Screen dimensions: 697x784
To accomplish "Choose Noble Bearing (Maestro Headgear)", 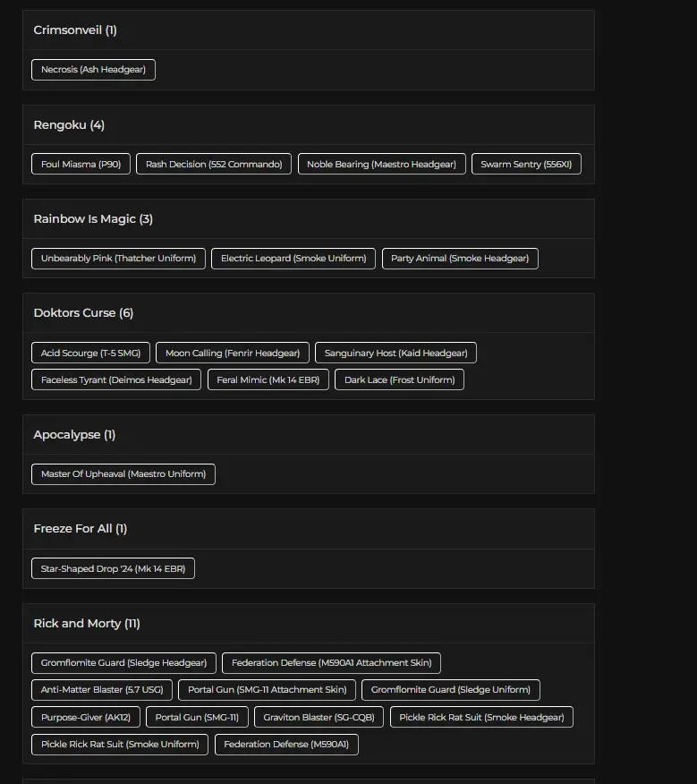I will pyautogui.click(x=381, y=164).
